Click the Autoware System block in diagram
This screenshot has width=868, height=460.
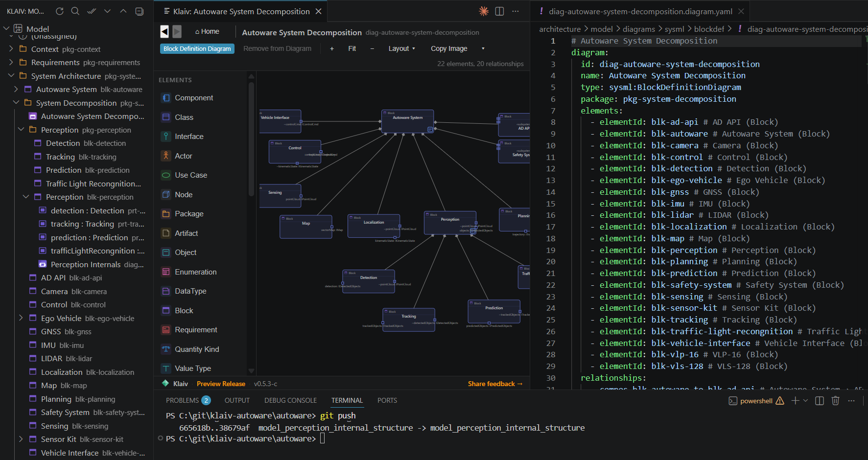point(407,121)
